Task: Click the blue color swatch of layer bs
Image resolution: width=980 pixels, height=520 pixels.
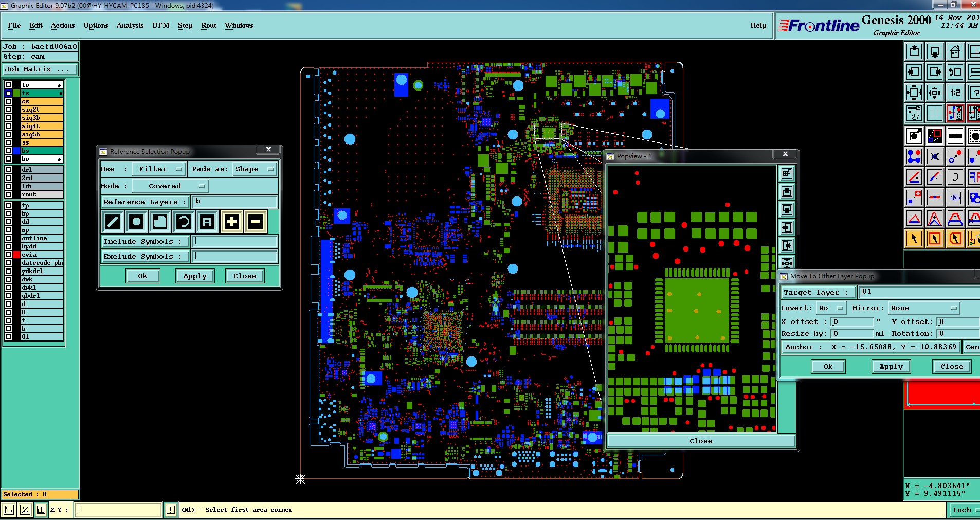Action: pyautogui.click(x=16, y=151)
